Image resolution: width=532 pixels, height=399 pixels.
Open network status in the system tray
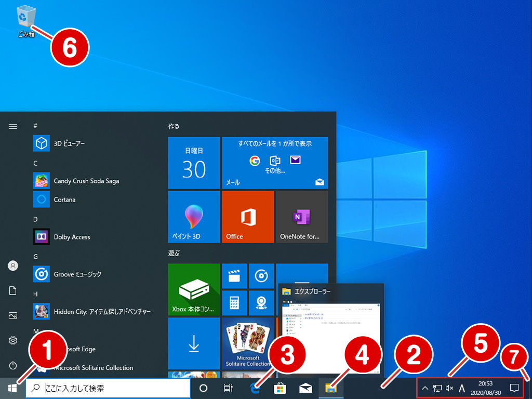[437, 388]
